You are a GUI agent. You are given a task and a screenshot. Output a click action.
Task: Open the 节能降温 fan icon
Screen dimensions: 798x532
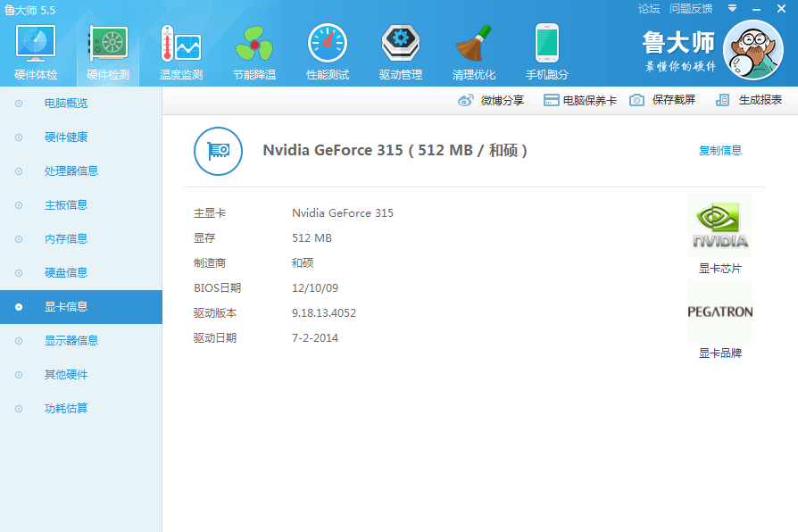(x=254, y=45)
